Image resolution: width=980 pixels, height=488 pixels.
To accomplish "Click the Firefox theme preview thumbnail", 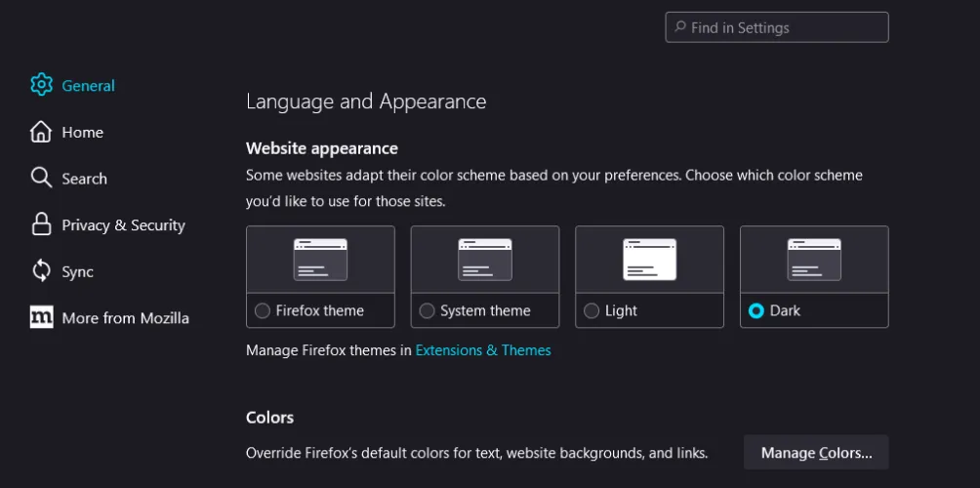I will 320,260.
